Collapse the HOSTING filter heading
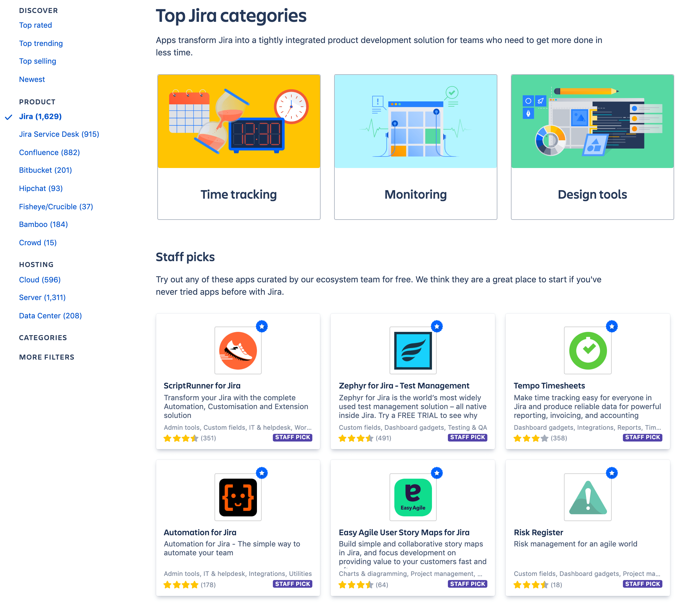The width and height of the screenshot is (683, 616). tap(36, 265)
